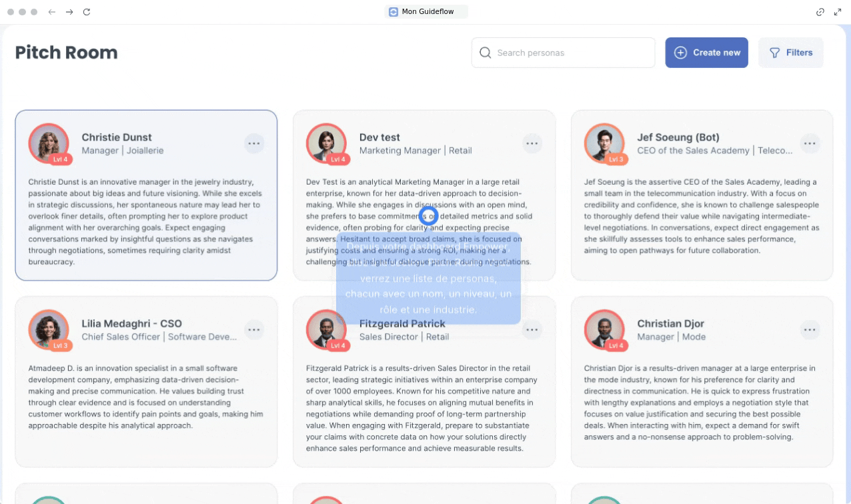
Task: Open Dev test card options menu
Action: click(532, 143)
